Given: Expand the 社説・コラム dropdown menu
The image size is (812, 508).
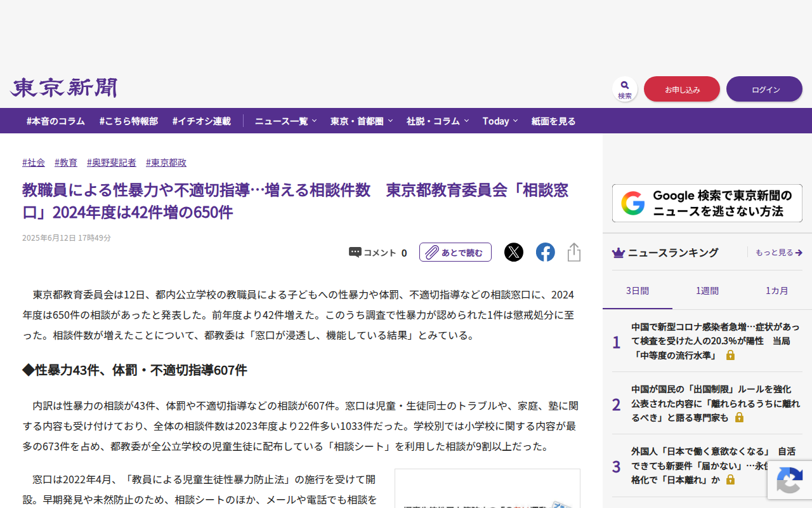Looking at the screenshot, I should click(x=438, y=121).
